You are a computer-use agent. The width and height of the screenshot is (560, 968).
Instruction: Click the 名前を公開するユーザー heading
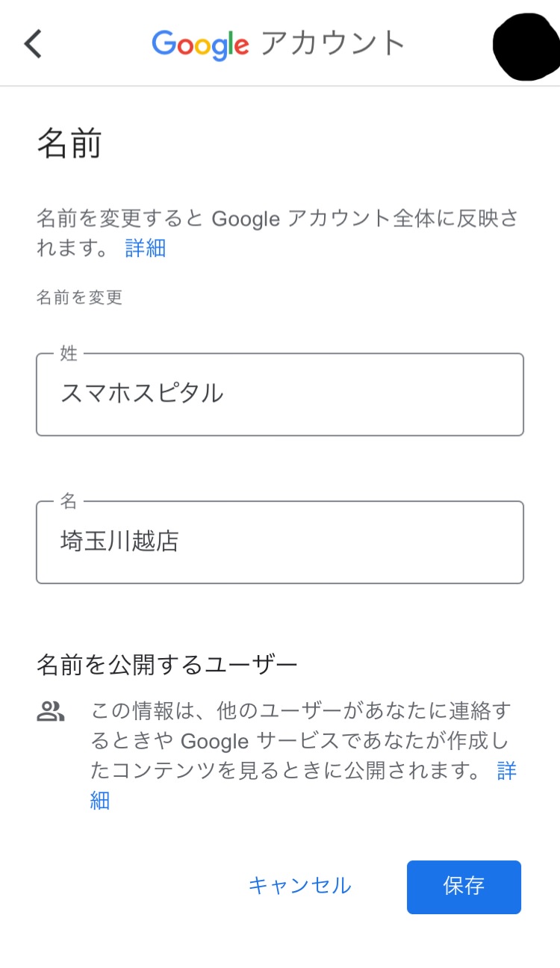(167, 663)
